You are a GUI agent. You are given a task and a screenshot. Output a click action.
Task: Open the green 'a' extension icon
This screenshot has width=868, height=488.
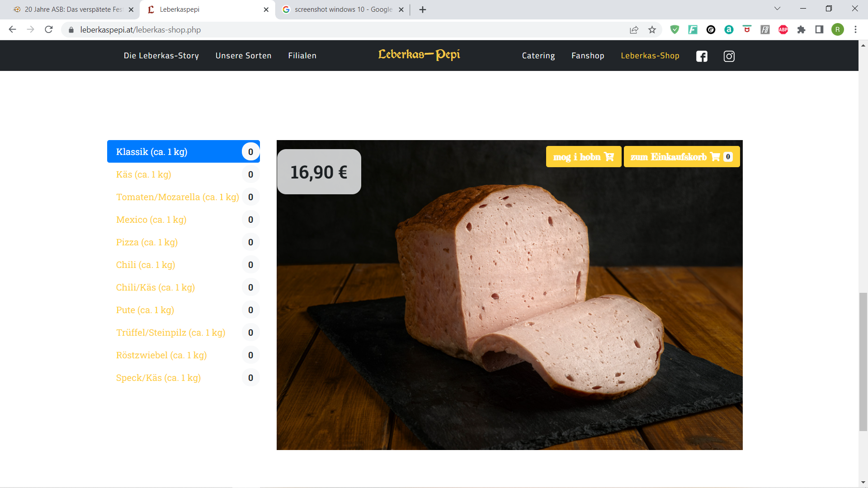729,30
